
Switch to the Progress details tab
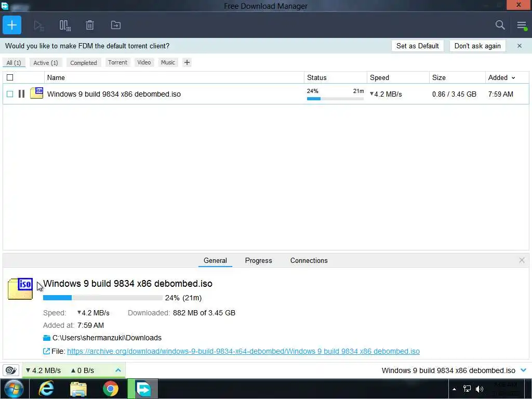coord(259,260)
